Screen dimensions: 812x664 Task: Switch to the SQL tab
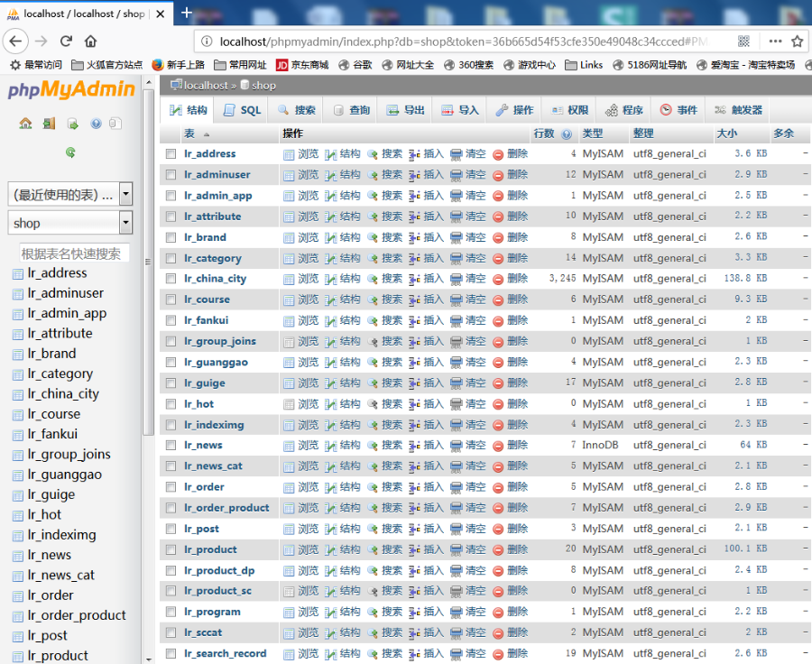[241, 110]
